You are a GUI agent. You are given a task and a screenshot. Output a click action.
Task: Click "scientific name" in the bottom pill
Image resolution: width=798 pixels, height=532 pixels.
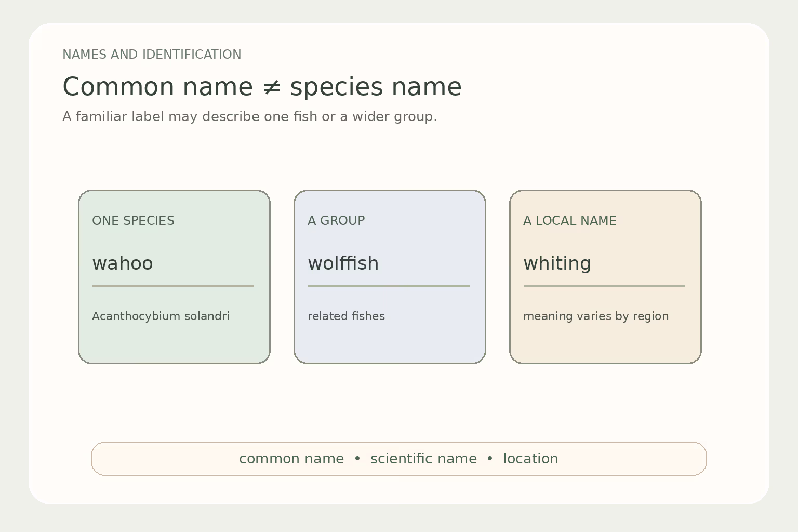(423, 459)
